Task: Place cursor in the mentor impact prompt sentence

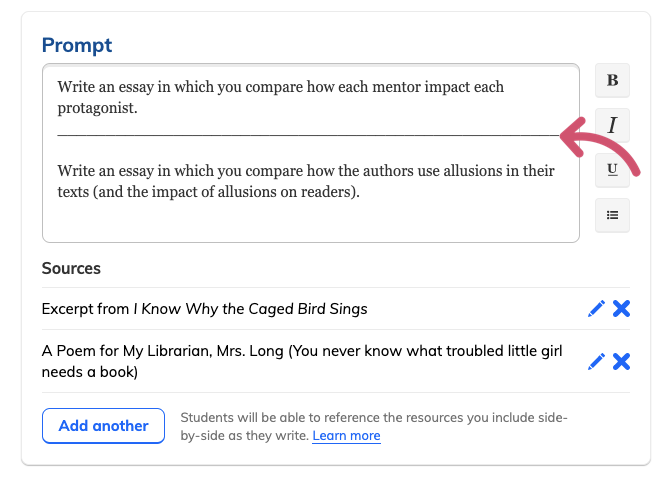Action: [x=281, y=97]
